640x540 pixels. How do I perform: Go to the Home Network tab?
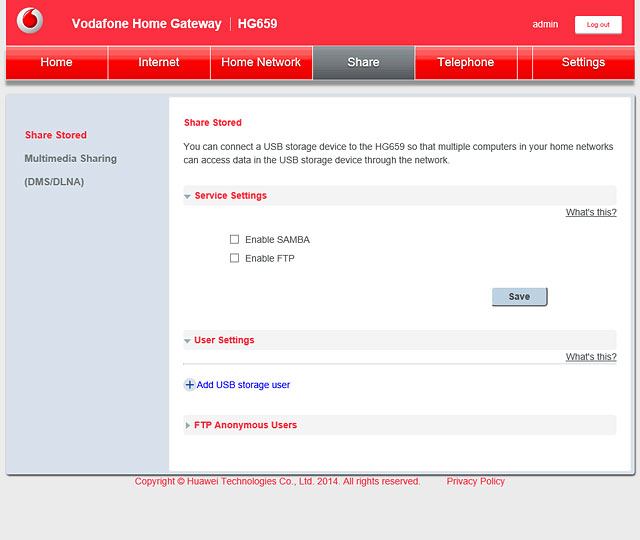(x=261, y=62)
